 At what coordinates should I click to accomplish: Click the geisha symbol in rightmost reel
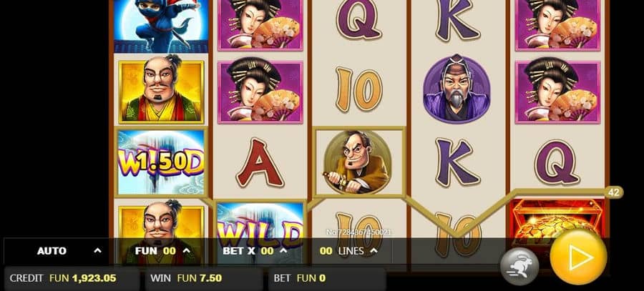(x=557, y=90)
